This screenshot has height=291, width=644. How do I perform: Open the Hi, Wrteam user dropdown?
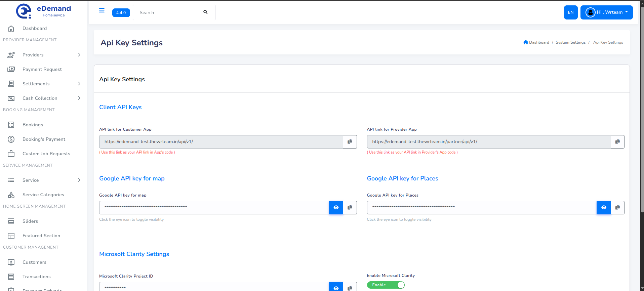(x=606, y=12)
